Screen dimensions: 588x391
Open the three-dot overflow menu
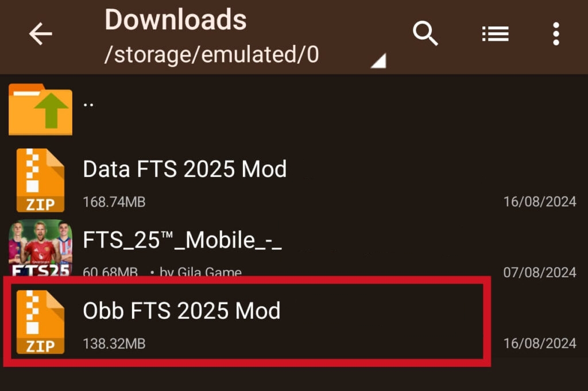point(556,34)
